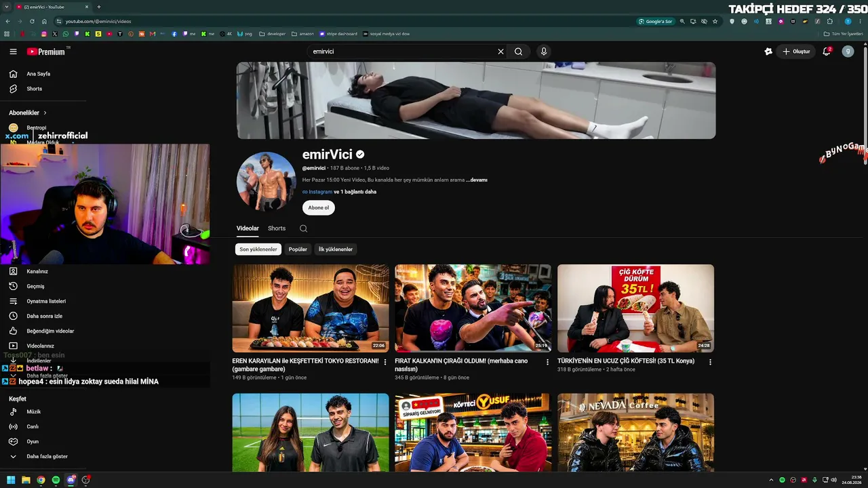Image resolution: width=868 pixels, height=488 pixels.
Task: Clear the search box with the X icon
Action: click(x=501, y=52)
